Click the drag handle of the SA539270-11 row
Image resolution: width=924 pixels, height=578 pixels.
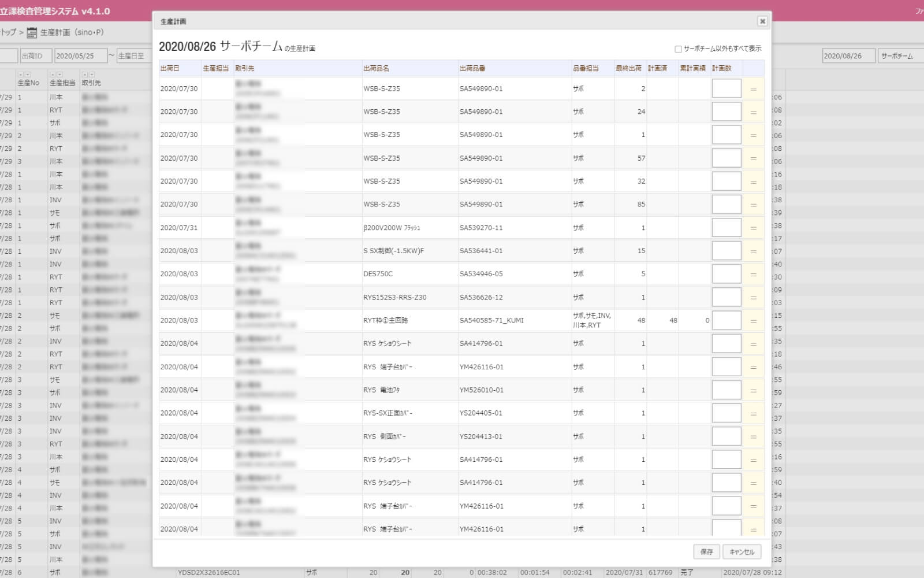tap(753, 228)
